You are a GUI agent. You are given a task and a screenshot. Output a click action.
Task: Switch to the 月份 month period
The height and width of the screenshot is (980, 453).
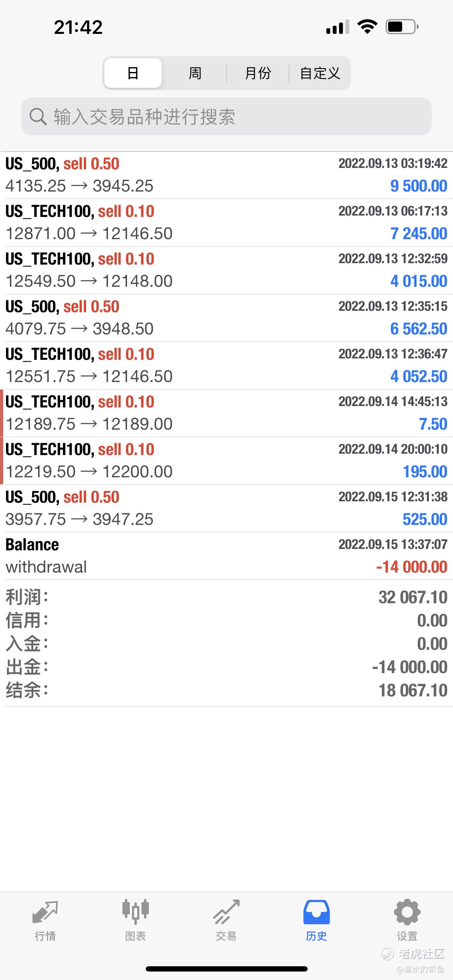point(258,73)
